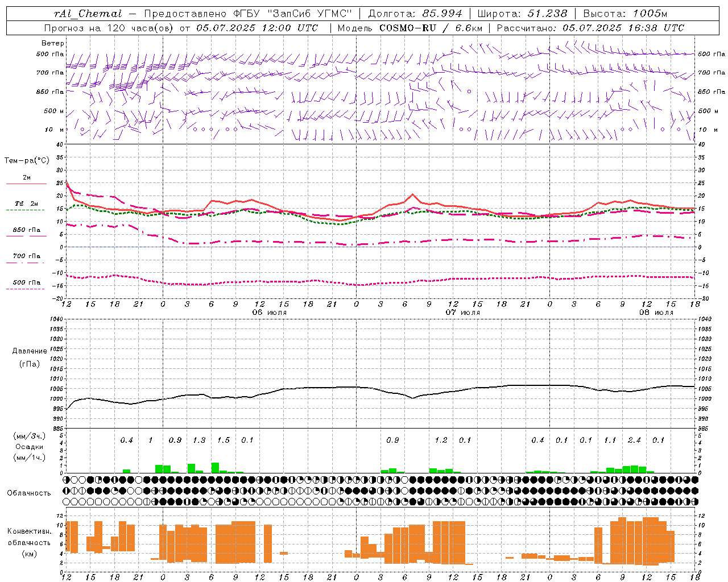The width and height of the screenshot is (728, 582).
Task: Click the "(мм/1ч.)" precipitation unit label
Action: tap(30, 458)
